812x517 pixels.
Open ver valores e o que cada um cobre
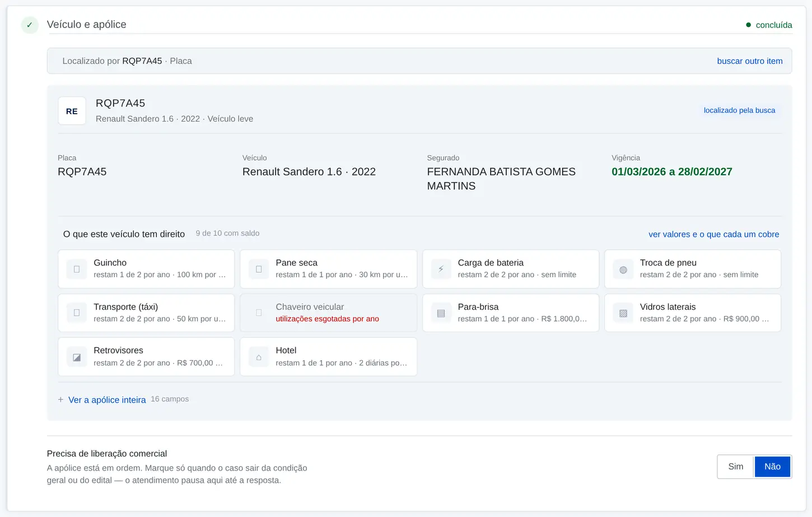point(713,234)
